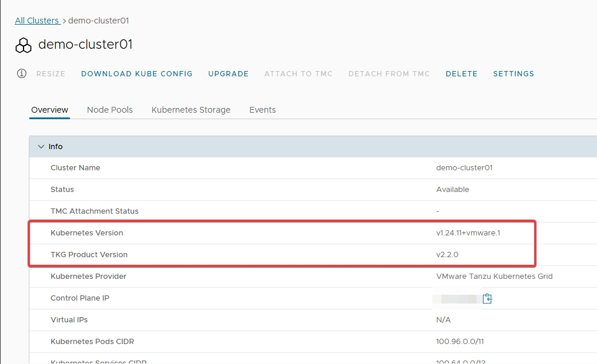Copy the Control Plane IP to clipboard
The width and height of the screenshot is (597, 364).
click(x=487, y=299)
